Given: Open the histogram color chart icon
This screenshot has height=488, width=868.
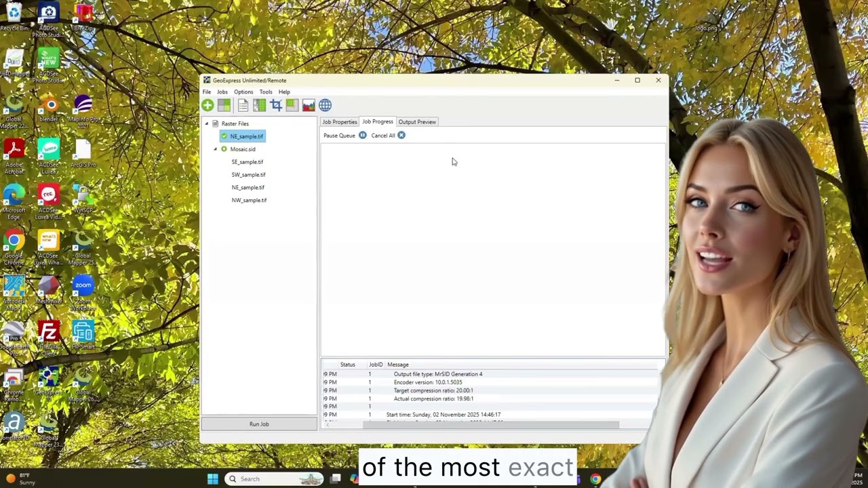Looking at the screenshot, I should (x=309, y=105).
